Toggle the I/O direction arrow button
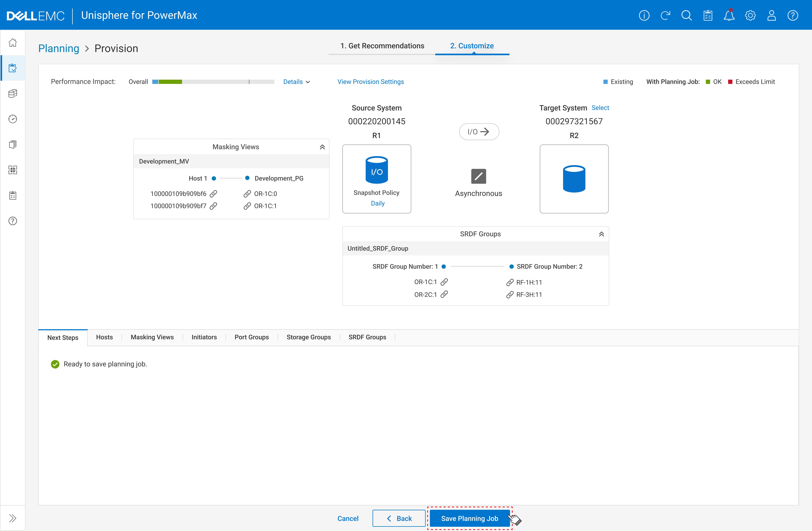The width and height of the screenshot is (812, 531). 479,132
